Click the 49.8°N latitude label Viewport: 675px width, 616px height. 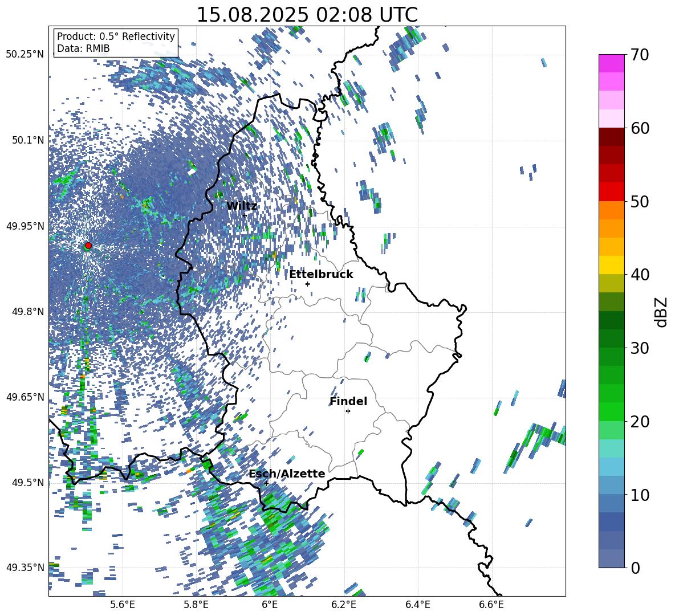tap(29, 312)
